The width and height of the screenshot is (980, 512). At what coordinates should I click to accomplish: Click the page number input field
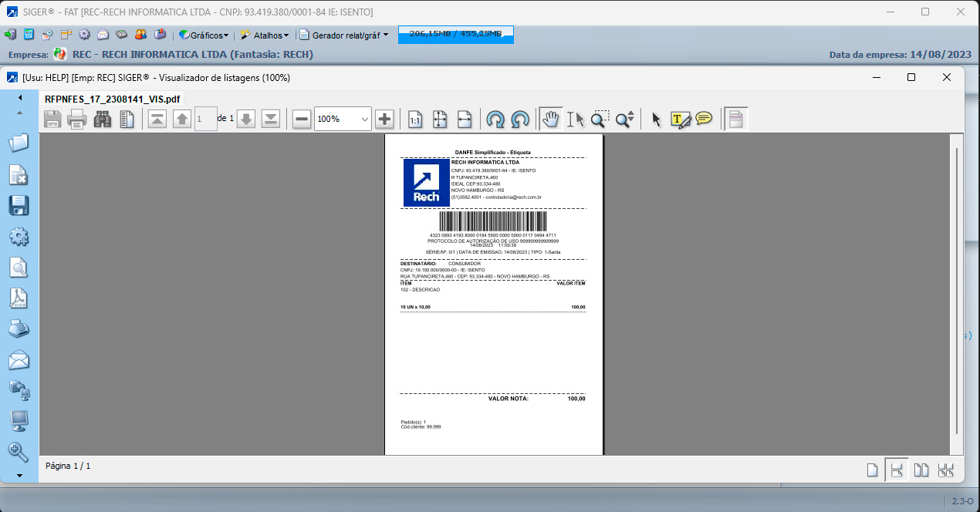coord(205,119)
